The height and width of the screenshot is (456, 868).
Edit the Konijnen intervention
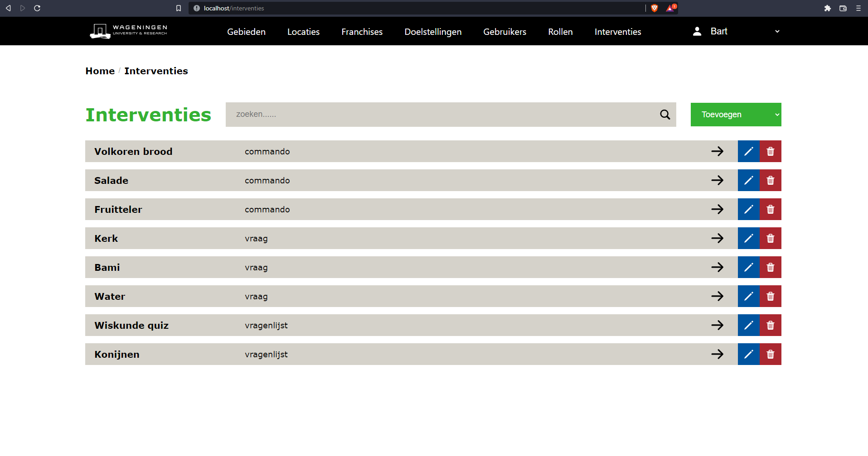point(748,354)
